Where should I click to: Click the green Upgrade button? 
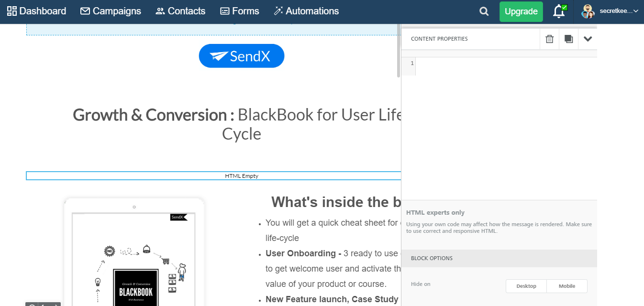click(x=521, y=11)
